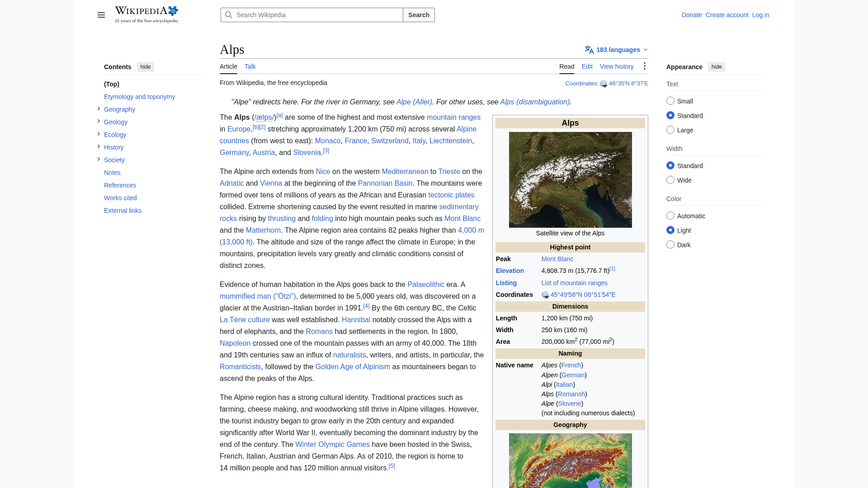The image size is (868, 488).
Task: Click the Switzerland link
Action: (x=390, y=141)
